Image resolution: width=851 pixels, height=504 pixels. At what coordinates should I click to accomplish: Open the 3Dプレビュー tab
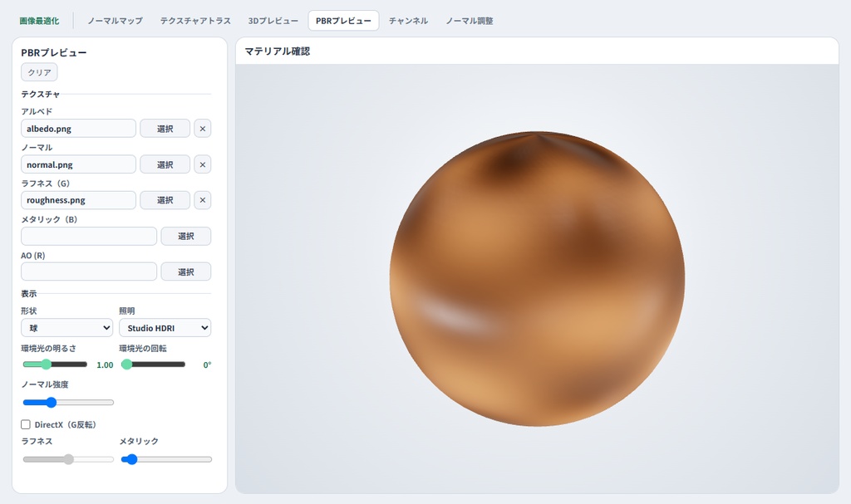pos(273,21)
